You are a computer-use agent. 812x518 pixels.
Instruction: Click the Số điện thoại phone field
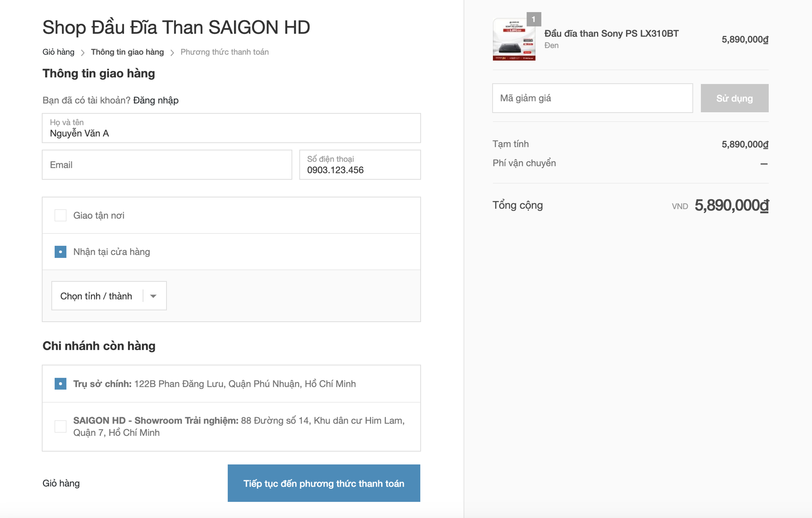coord(360,165)
